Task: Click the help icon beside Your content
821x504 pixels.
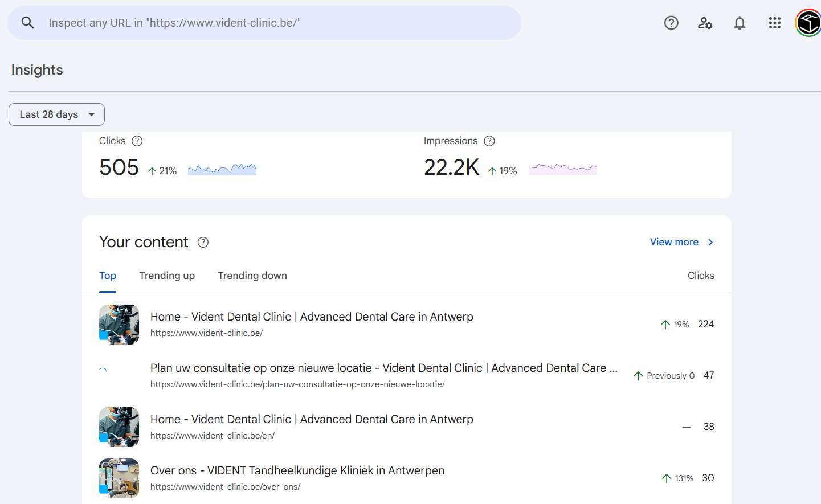Action: 203,242
